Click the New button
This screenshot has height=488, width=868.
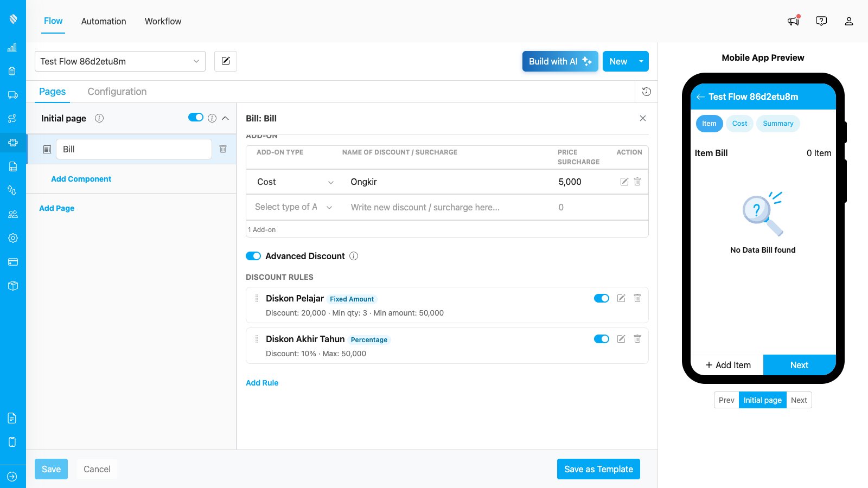[x=618, y=61]
